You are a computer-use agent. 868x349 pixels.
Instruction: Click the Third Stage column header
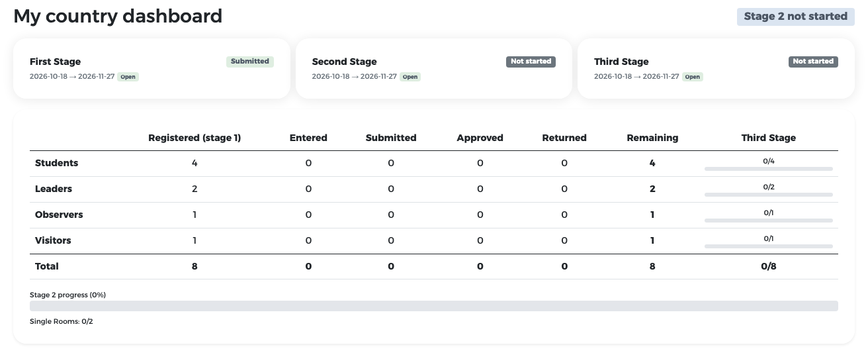coord(769,138)
